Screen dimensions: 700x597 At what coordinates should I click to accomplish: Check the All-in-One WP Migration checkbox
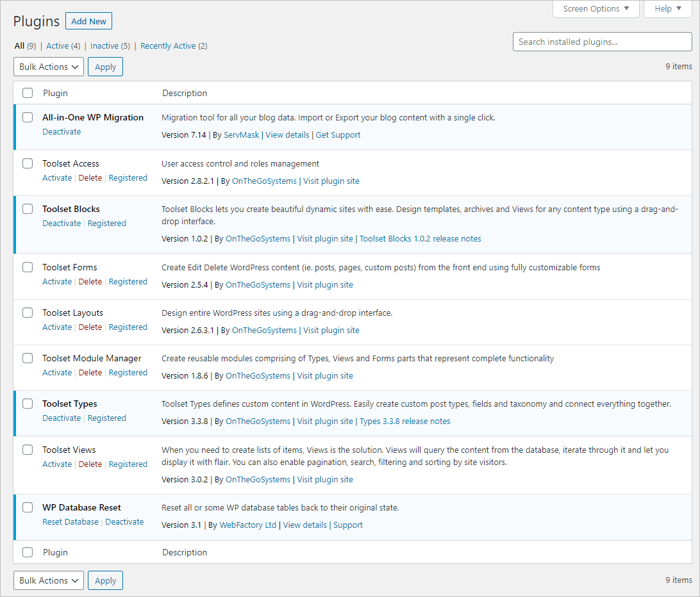(x=28, y=117)
